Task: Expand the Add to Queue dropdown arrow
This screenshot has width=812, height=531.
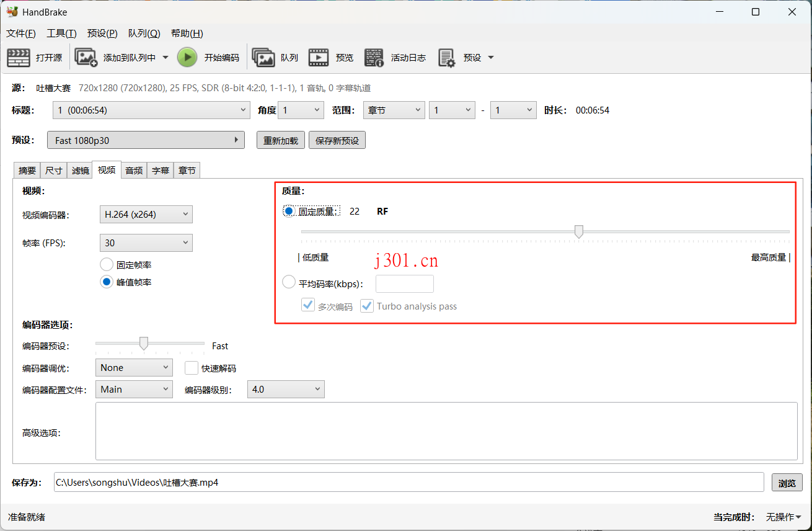Action: [165, 58]
